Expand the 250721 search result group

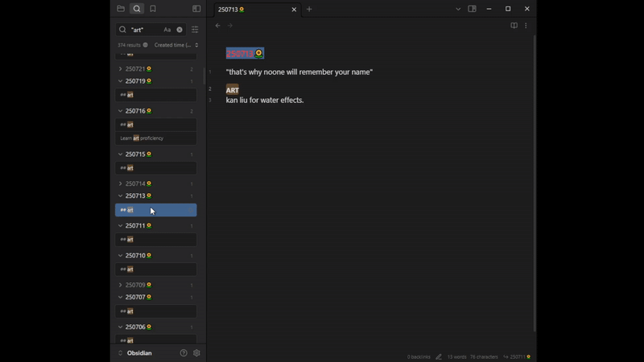(121, 69)
